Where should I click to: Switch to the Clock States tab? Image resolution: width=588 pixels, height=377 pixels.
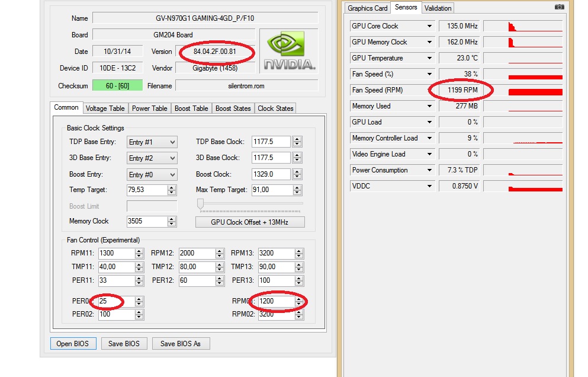[x=275, y=108]
